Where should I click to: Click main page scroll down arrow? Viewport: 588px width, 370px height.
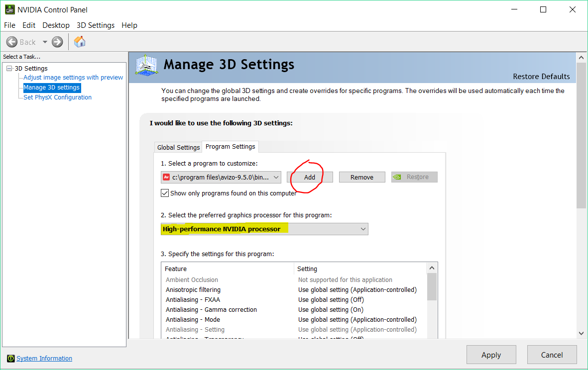click(581, 333)
